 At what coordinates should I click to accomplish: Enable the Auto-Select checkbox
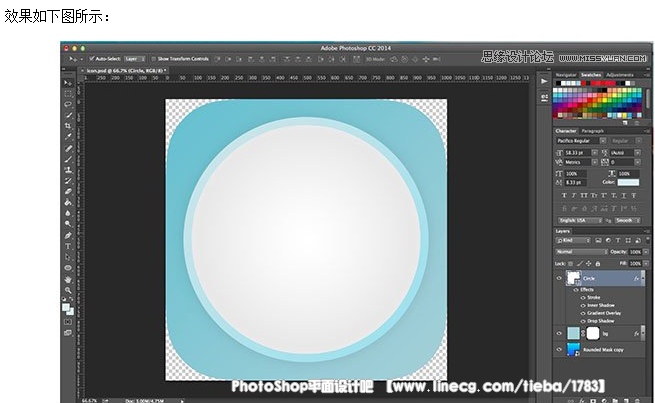tap(91, 59)
